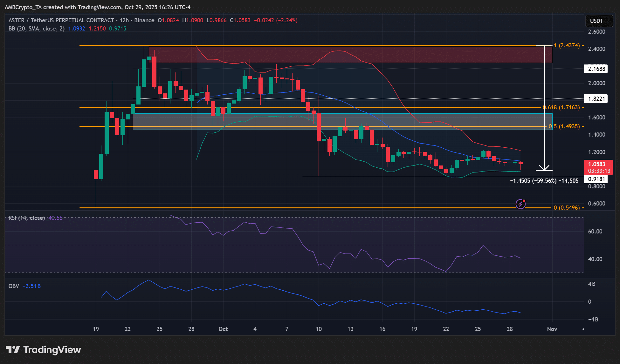The image size is (620, 364).
Task: Click the ASTER / TetherUS symbol title
Action: tap(61, 20)
